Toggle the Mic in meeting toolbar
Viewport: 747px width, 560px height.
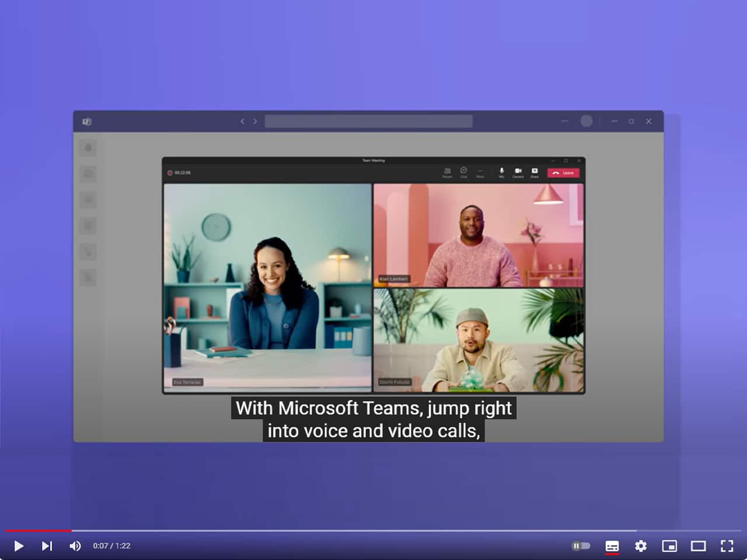tap(501, 173)
